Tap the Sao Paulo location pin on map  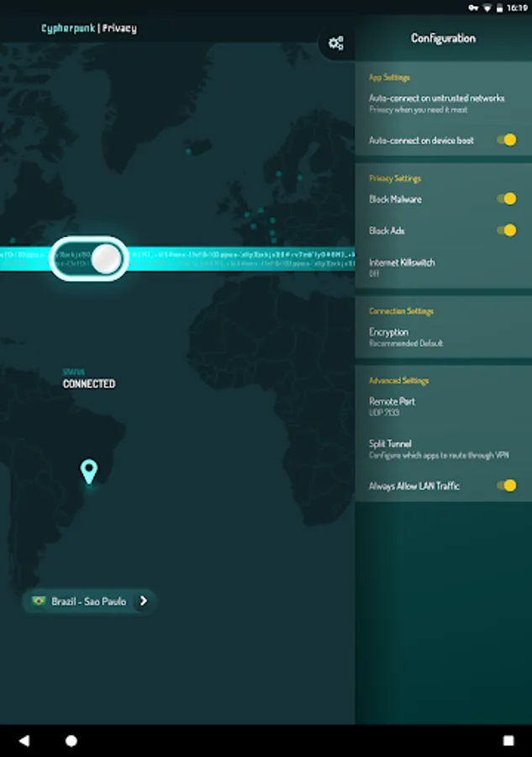click(89, 472)
